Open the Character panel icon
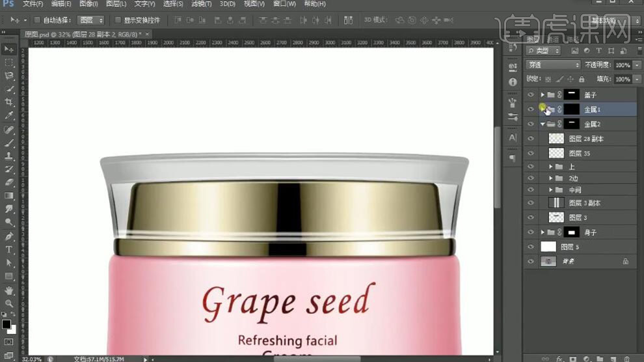The image size is (644, 362). [x=513, y=137]
